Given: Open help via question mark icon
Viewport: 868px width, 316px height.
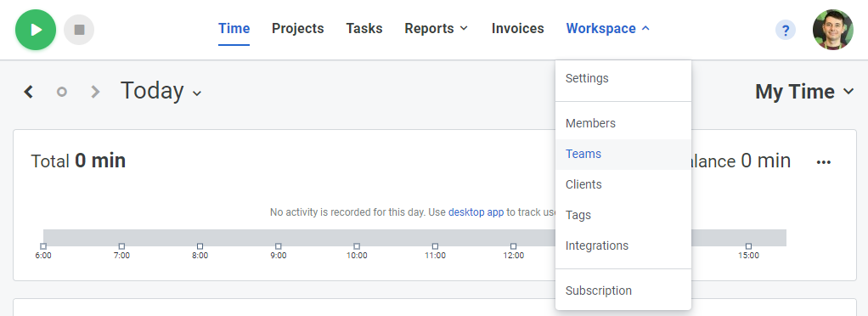Looking at the screenshot, I should (x=786, y=30).
